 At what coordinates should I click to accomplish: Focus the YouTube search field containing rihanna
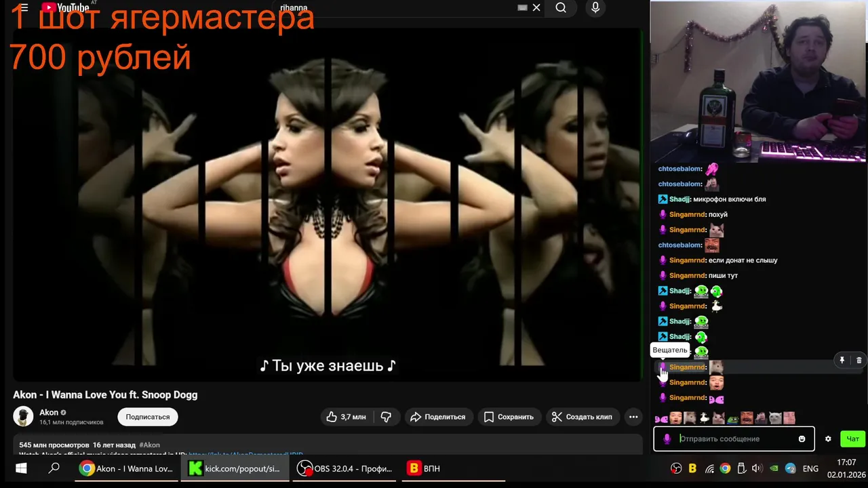[397, 8]
